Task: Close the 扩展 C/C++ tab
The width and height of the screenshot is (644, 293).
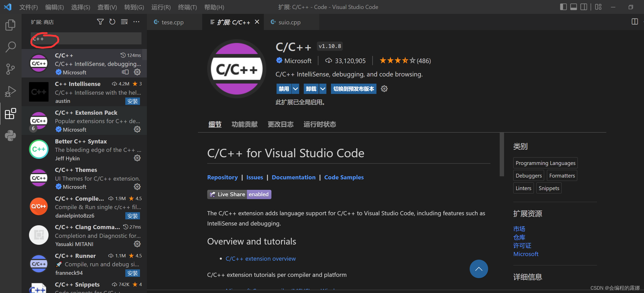Action: [x=257, y=22]
